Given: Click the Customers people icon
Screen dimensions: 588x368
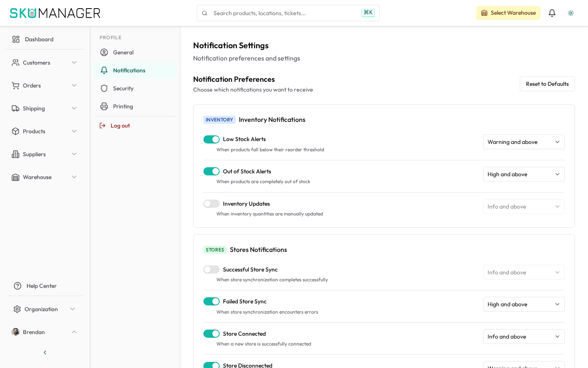Looking at the screenshot, I should point(16,63).
